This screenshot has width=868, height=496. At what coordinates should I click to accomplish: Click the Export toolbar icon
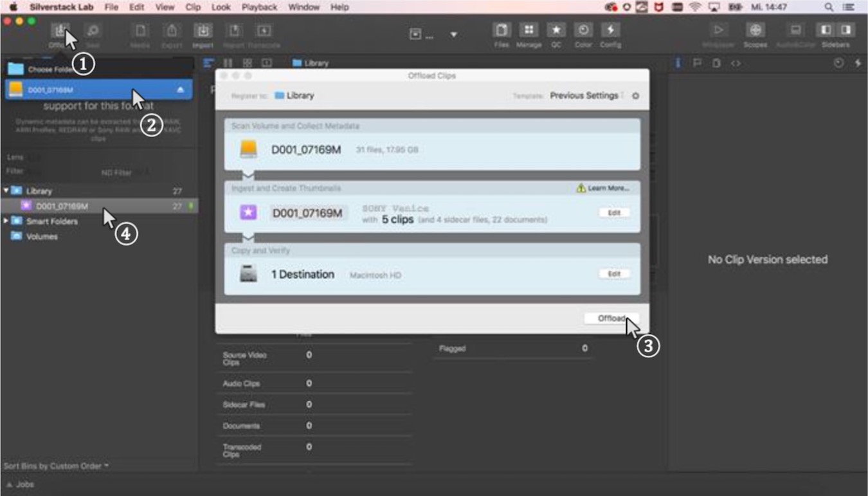[x=172, y=30]
